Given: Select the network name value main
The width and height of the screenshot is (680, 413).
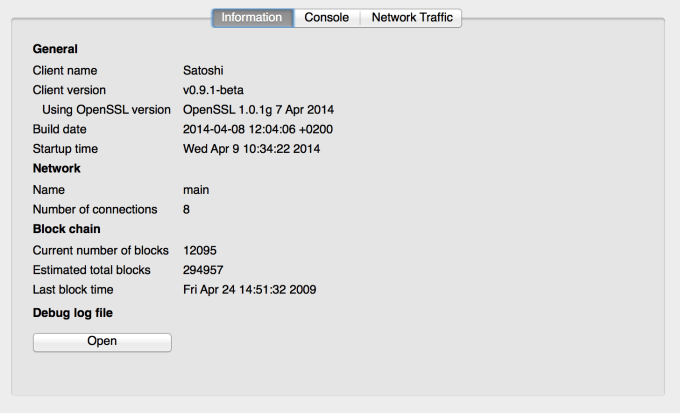Looking at the screenshot, I should pos(196,189).
